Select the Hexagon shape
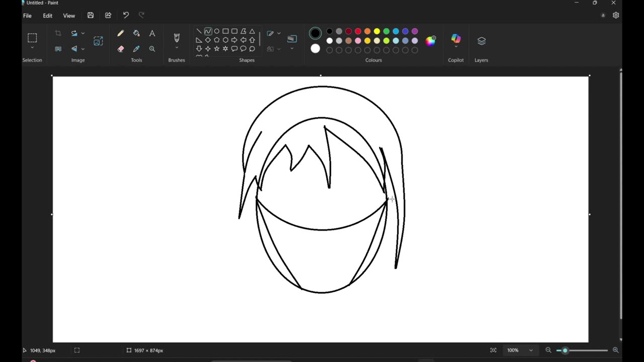The image size is (644, 362). pyautogui.click(x=225, y=40)
